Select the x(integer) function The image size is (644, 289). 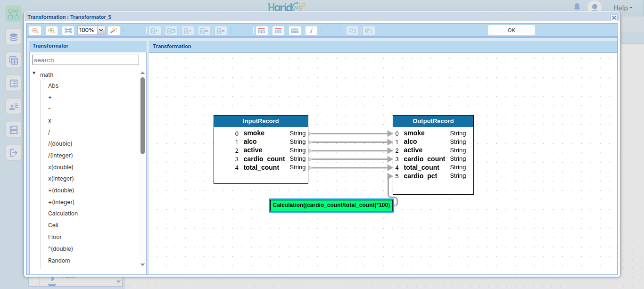[x=61, y=179]
